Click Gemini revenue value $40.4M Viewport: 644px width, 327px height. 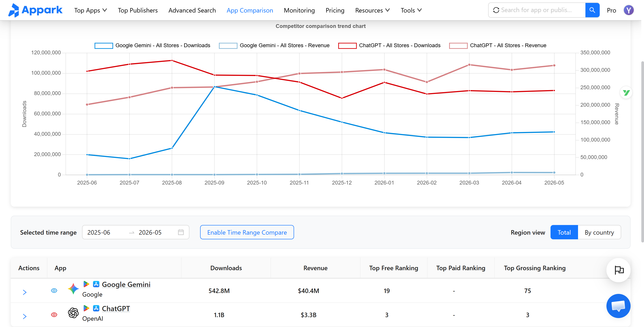(x=308, y=291)
